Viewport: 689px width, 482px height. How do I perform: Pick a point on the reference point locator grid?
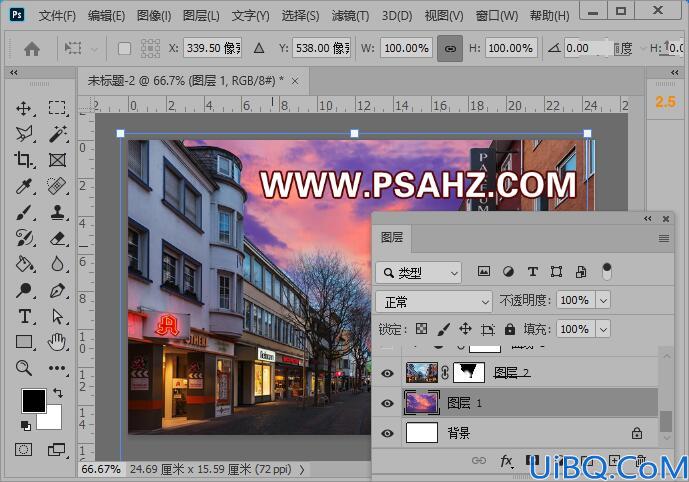click(x=150, y=48)
